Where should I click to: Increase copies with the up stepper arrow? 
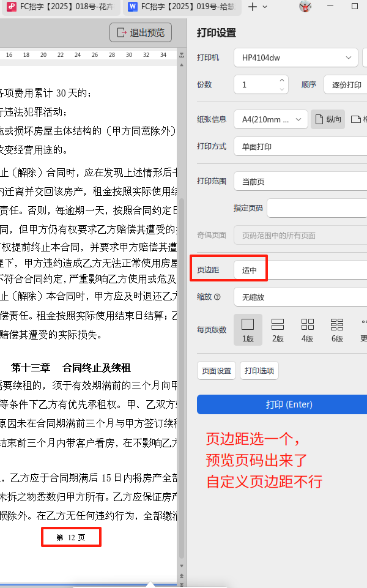(x=282, y=80)
